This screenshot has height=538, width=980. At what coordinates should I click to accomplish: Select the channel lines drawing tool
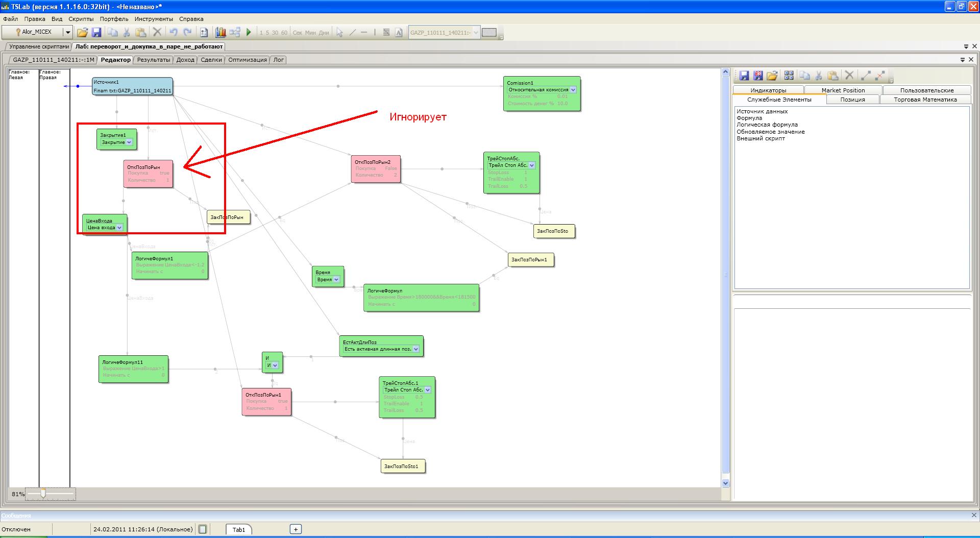point(386,32)
